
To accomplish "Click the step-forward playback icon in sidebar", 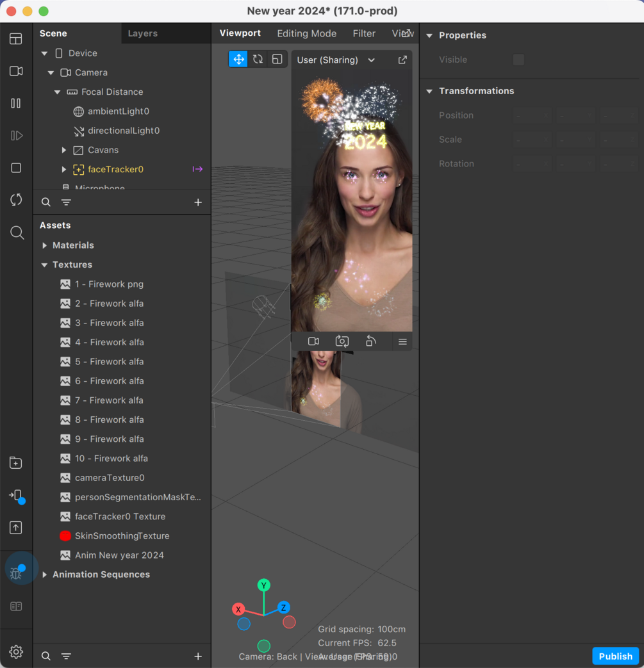I will pos(16,136).
